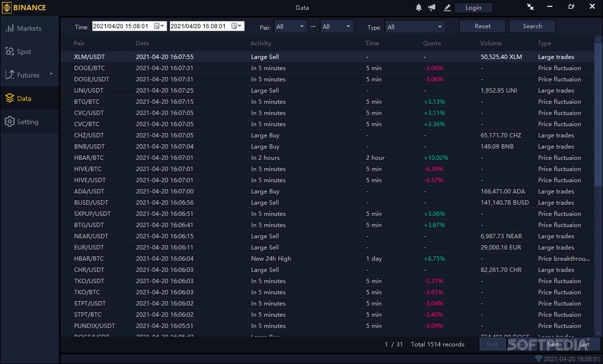
Task: Select the CHZ/USDT row
Action: click(327, 135)
